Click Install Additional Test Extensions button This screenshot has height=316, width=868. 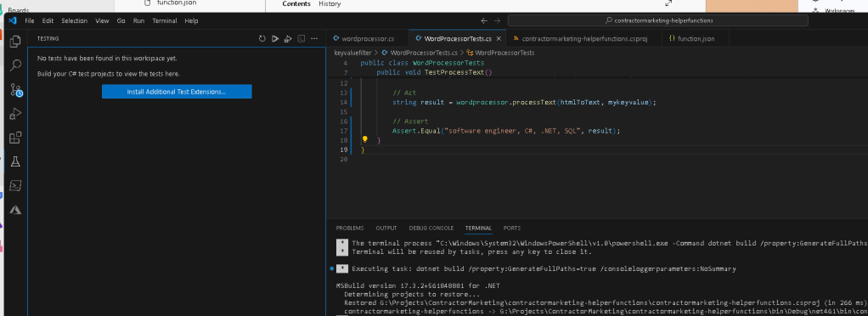[177, 92]
